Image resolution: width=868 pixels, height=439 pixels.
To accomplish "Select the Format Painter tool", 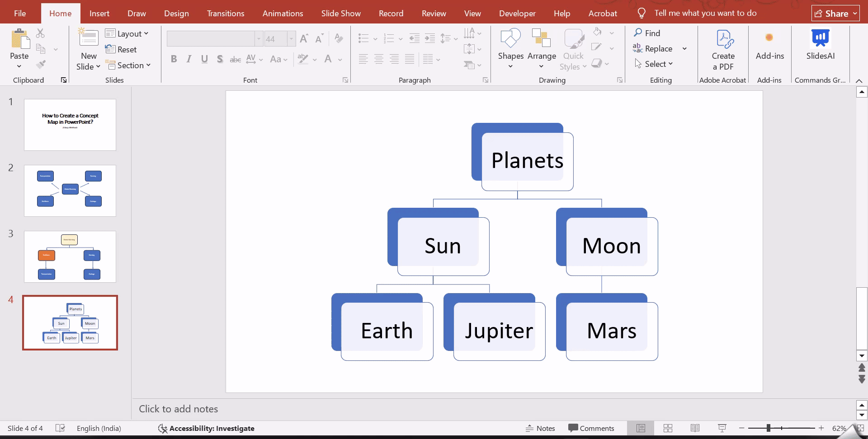I will (41, 64).
